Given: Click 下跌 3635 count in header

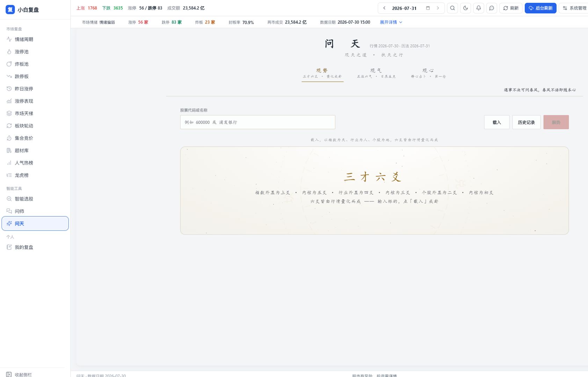Looking at the screenshot, I should coord(112,8).
